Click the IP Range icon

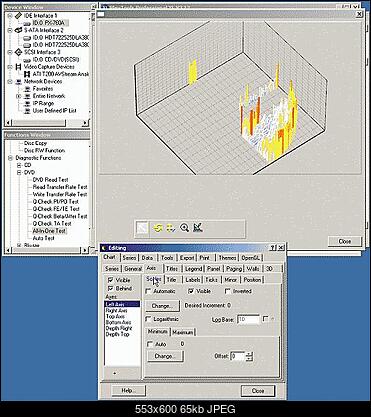27,104
